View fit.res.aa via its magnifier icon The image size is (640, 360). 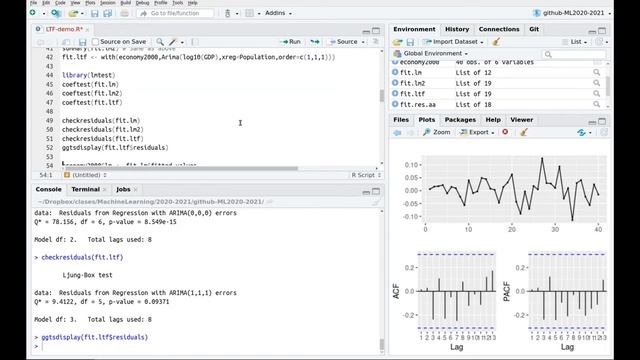596,104
